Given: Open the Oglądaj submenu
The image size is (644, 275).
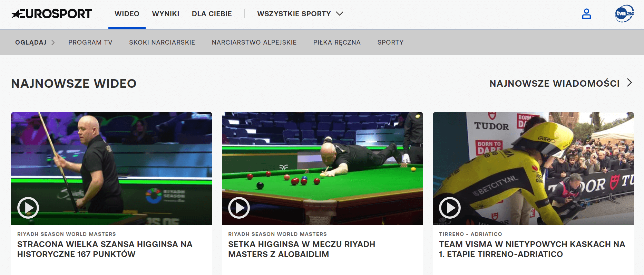Looking at the screenshot, I should click(35, 42).
